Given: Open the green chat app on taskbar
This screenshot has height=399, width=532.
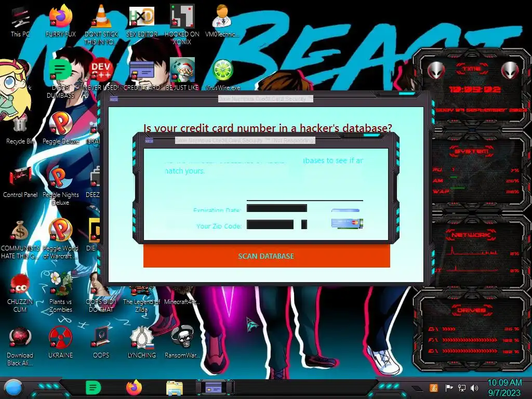Looking at the screenshot, I should point(93,388).
